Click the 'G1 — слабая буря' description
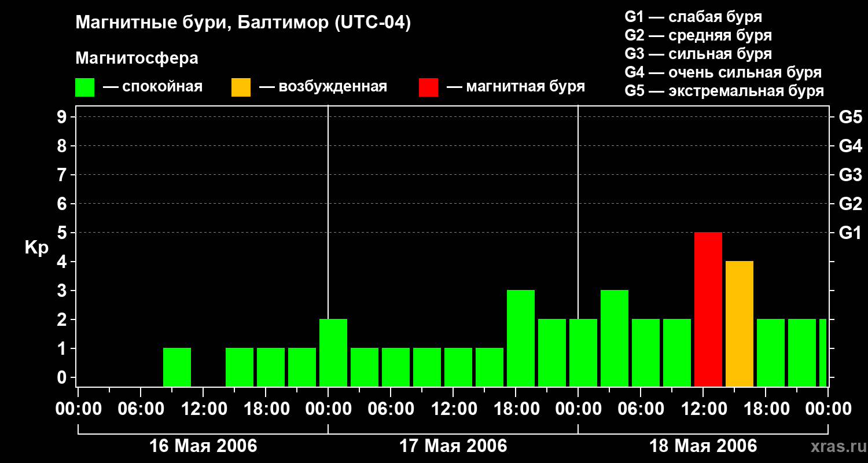 (693, 17)
